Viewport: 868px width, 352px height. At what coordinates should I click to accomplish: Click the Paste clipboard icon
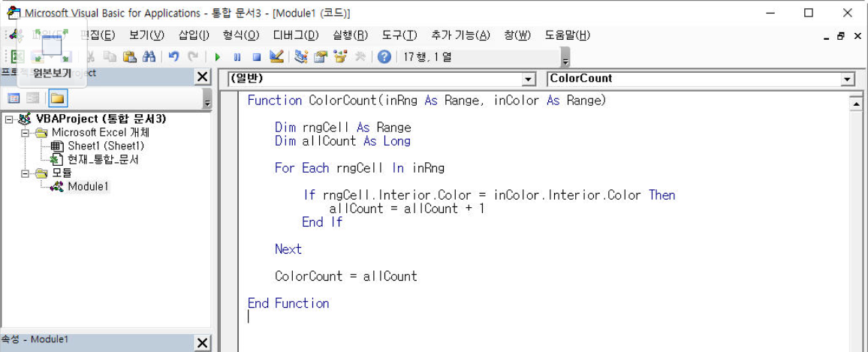coord(129,56)
